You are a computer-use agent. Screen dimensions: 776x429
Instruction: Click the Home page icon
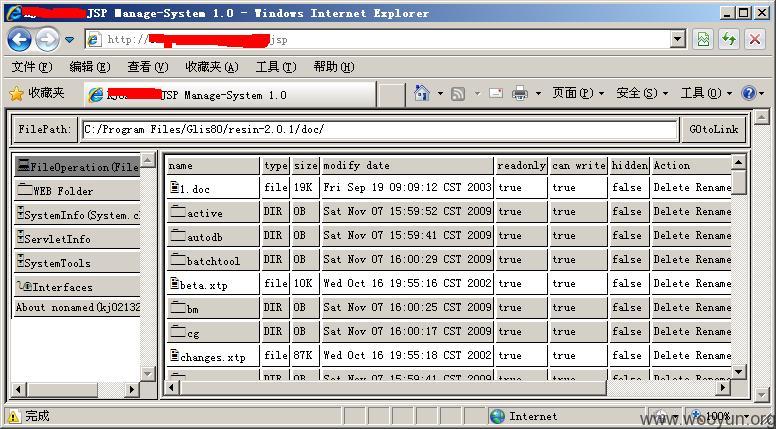pos(421,93)
